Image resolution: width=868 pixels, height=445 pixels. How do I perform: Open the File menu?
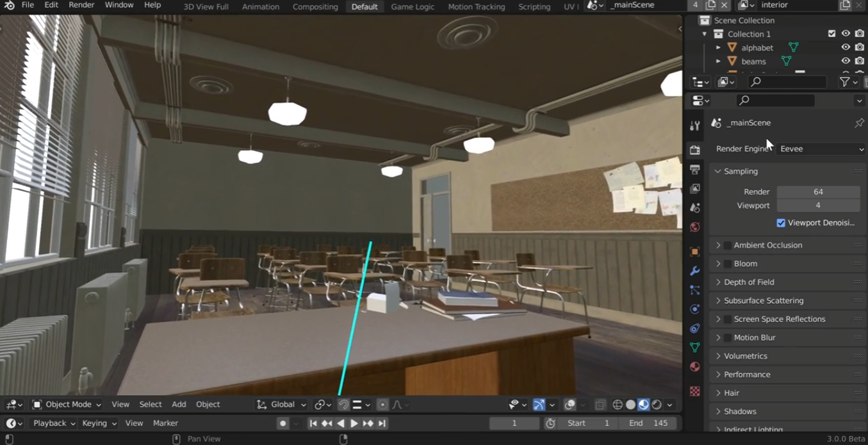pos(28,5)
